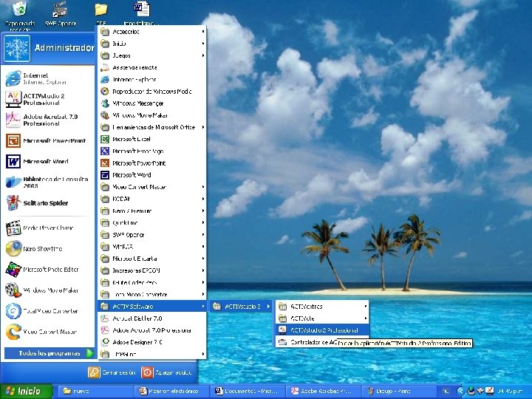Open Microsoft Word in the programs list

pyautogui.click(x=152, y=174)
